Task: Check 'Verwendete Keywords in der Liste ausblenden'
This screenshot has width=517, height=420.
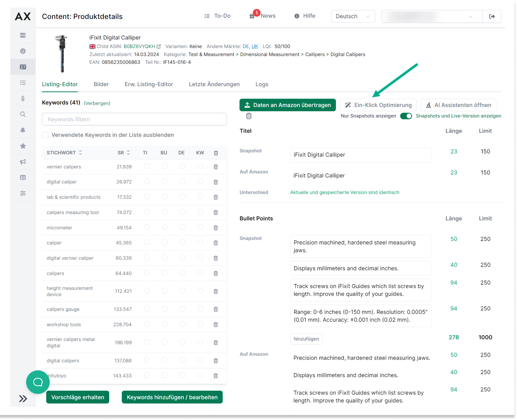Action: (45, 135)
